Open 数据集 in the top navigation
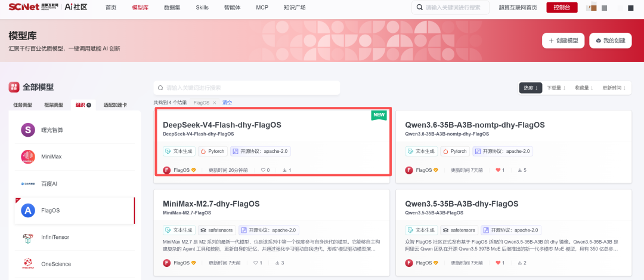Screen dimensions: 644x280 pyautogui.click(x=172, y=7)
